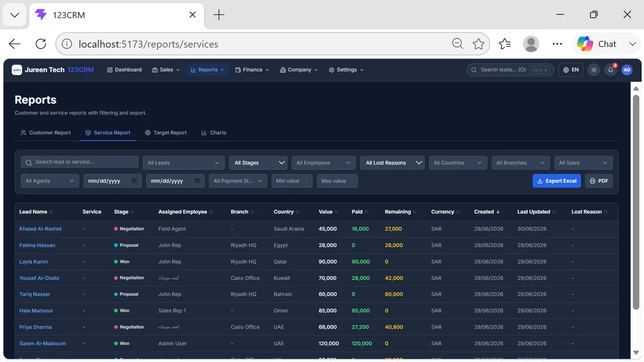Click the Search leads top bar
This screenshot has width=644, height=362.
(510, 70)
